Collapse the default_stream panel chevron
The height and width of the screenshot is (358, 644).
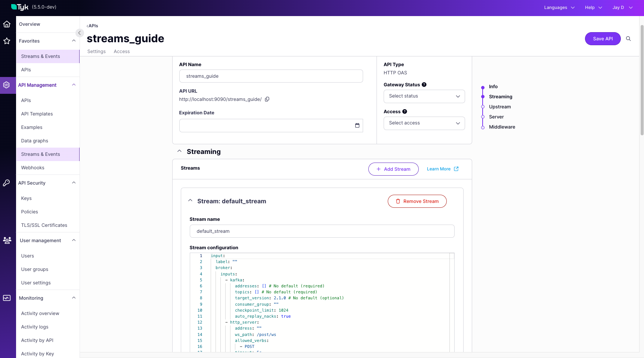pos(190,201)
